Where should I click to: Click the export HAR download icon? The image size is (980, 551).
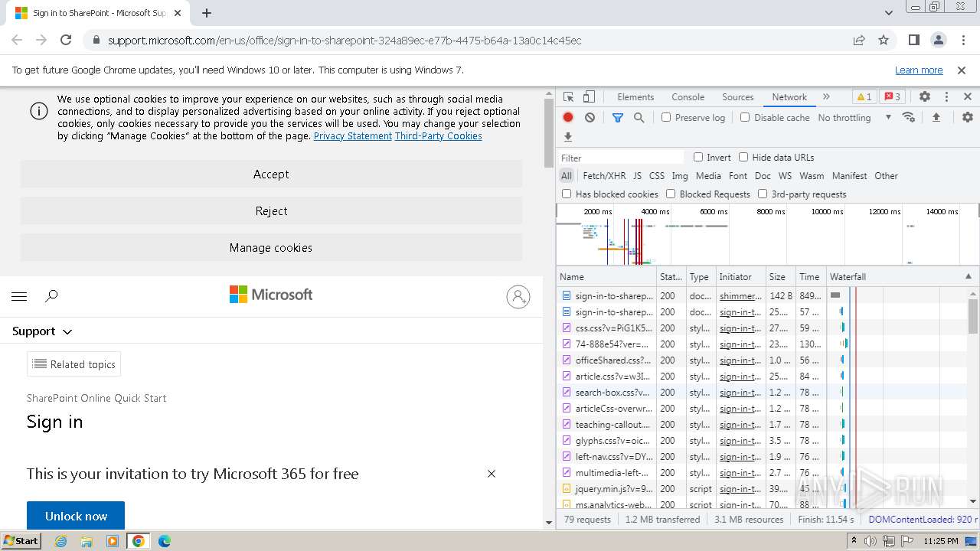pyautogui.click(x=568, y=137)
